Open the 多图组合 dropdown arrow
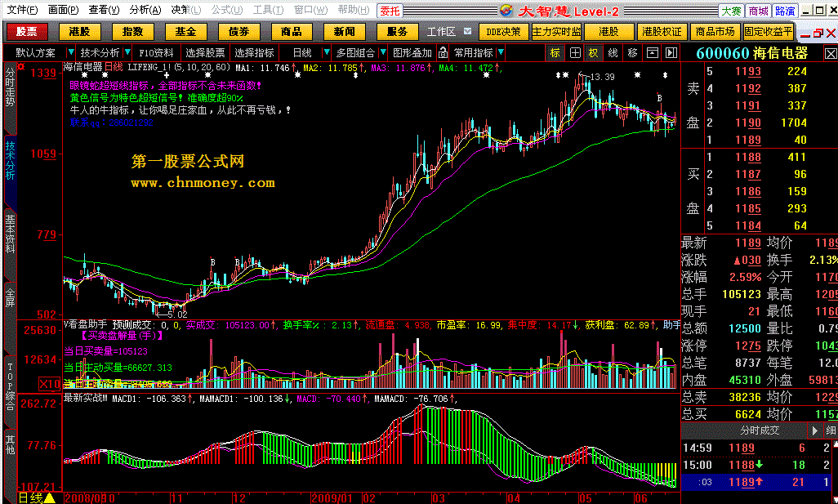This screenshot has width=838, height=504. click(383, 52)
